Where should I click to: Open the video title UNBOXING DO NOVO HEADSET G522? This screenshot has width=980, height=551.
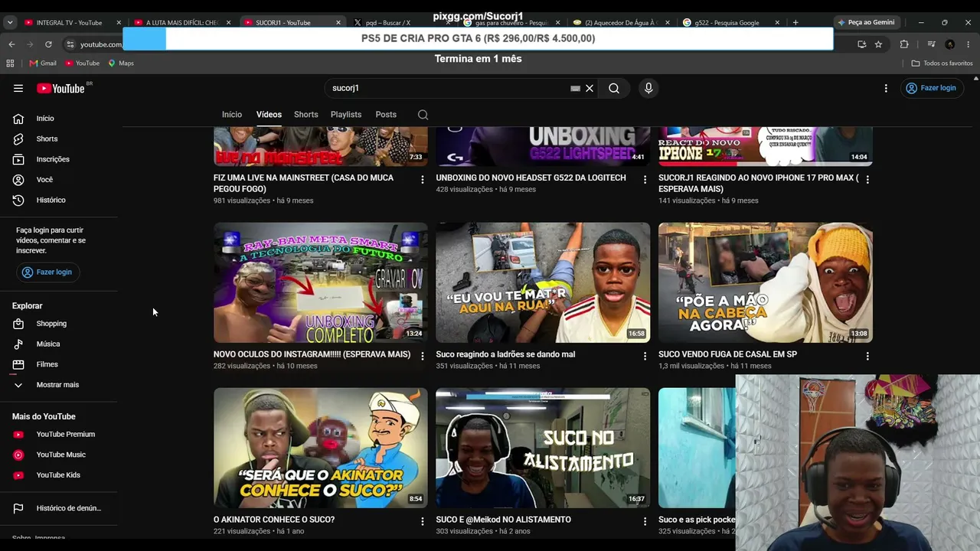[x=531, y=178]
